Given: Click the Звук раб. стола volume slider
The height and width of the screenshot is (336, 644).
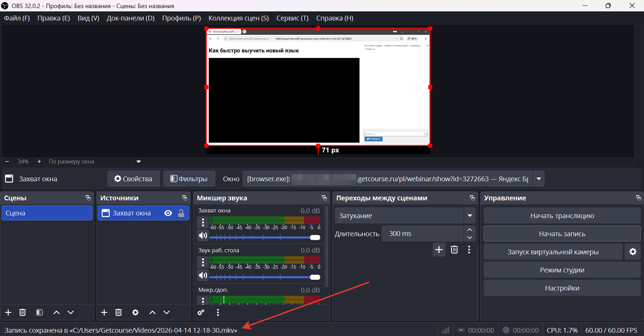Looking at the screenshot, I should [263, 277].
